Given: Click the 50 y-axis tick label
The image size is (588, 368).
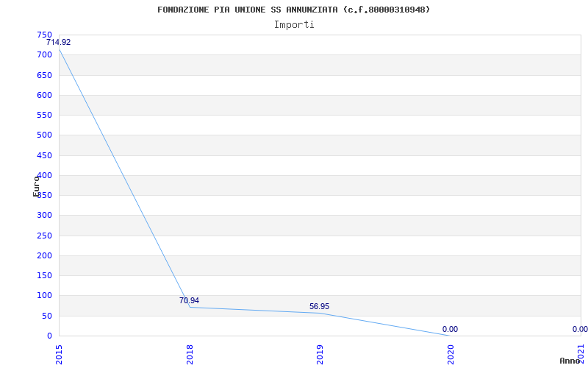Looking at the screenshot, I should [x=47, y=316].
